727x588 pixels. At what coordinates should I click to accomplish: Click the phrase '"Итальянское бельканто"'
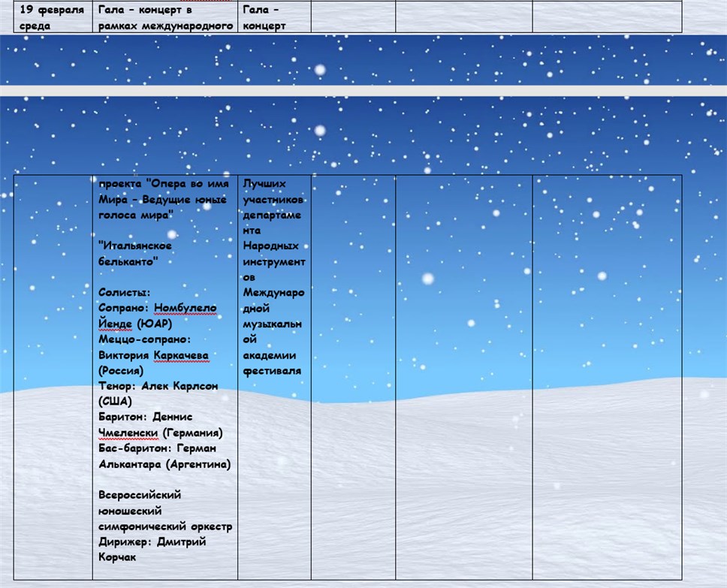135,254
